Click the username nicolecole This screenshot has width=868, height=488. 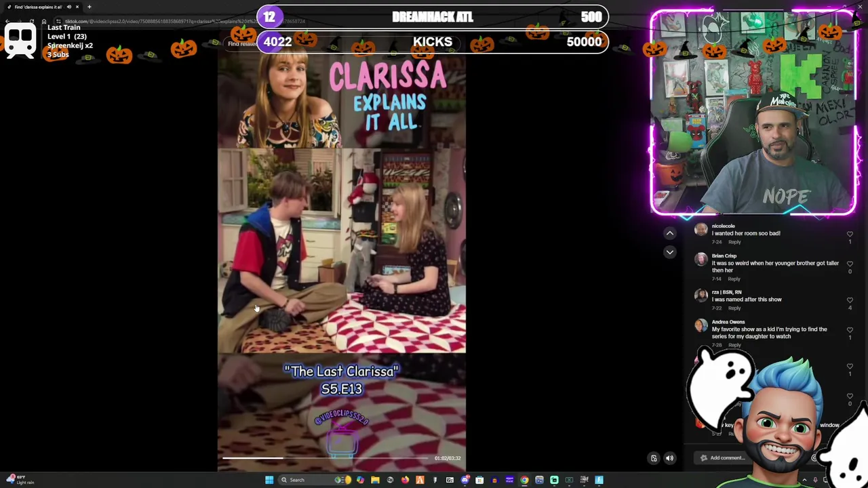pos(723,226)
